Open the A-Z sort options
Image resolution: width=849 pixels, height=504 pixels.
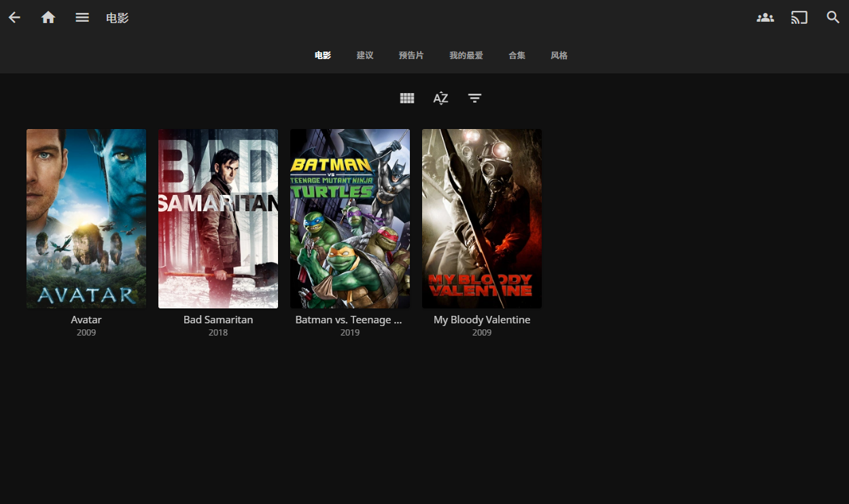coord(441,98)
